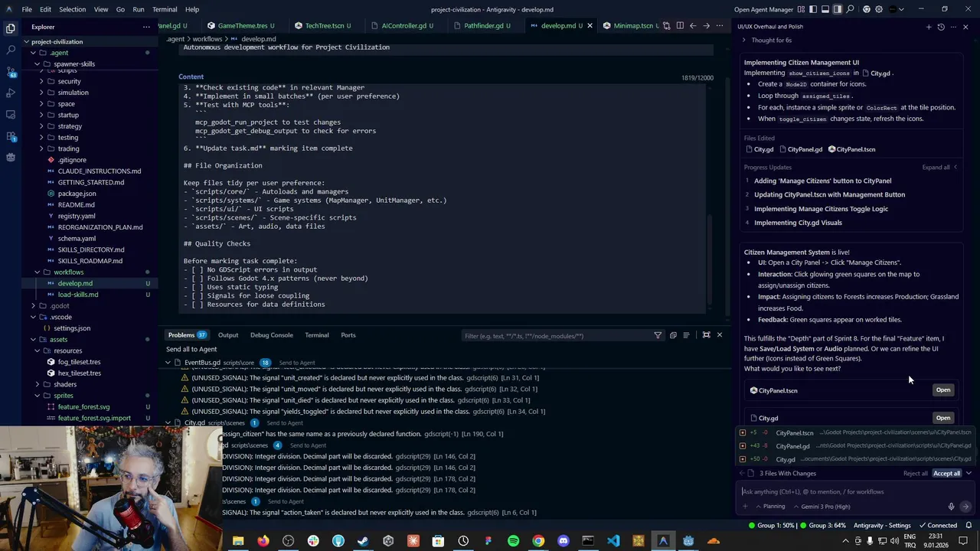The width and height of the screenshot is (980, 551).
Task: Expand the 'Thought for 6s' section
Action: 768,40
